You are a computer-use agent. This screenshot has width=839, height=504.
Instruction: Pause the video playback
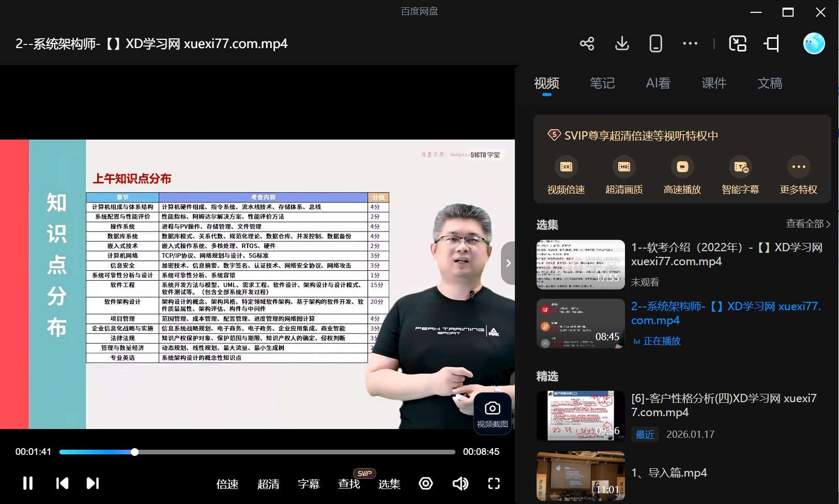(x=28, y=483)
